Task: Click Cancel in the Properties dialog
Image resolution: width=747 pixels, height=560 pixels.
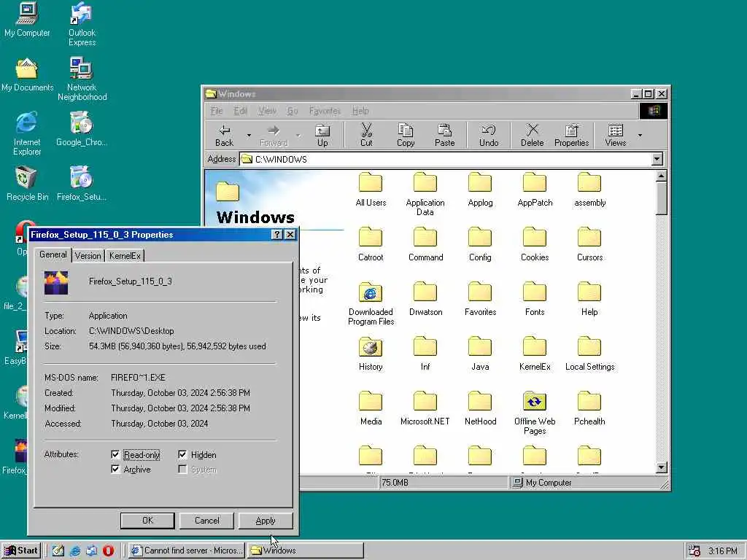Action: point(206,521)
